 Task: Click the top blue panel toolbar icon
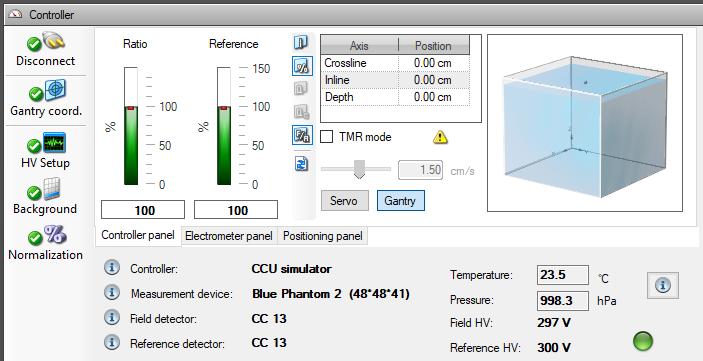(301, 42)
